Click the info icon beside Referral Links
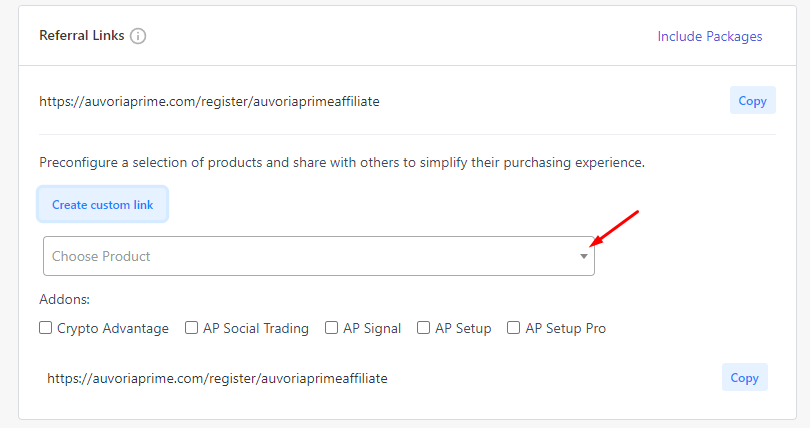810x428 pixels. pyautogui.click(x=138, y=36)
